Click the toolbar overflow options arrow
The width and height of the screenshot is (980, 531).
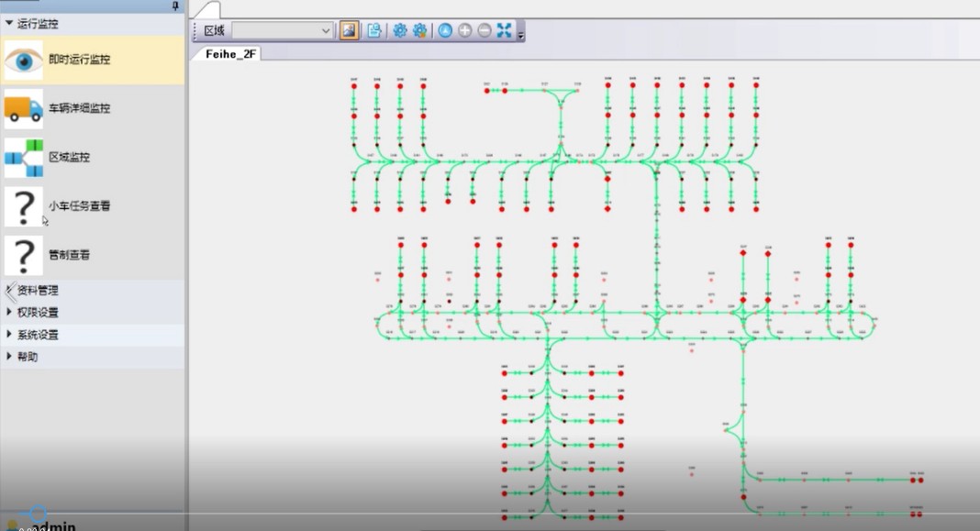click(521, 34)
